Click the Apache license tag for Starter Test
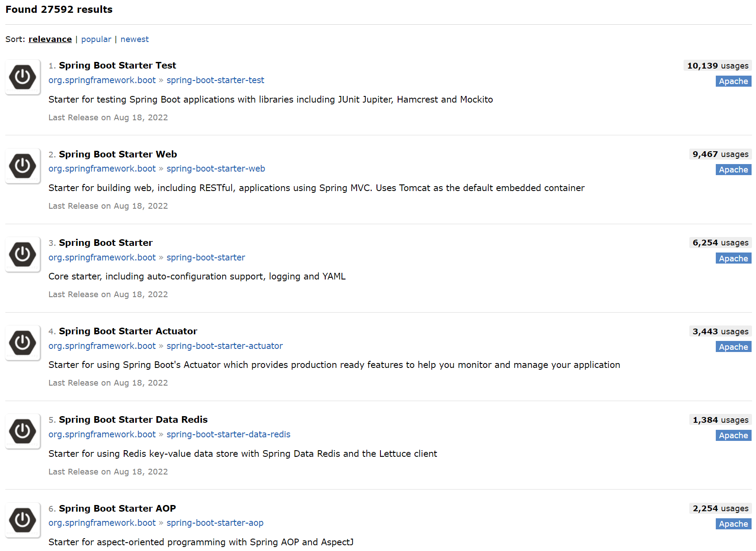Screen dimensions: 756x551 [x=733, y=81]
